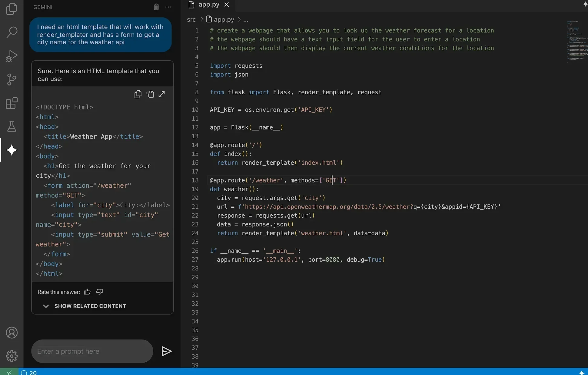588x375 pixels.
Task: Click the form action="/weather" snippet line
Action: tap(87, 185)
